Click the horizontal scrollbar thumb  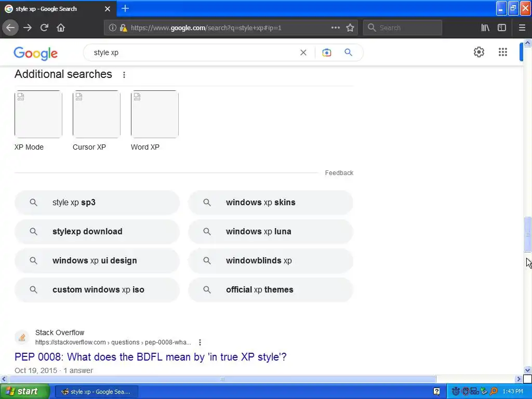coord(222,379)
